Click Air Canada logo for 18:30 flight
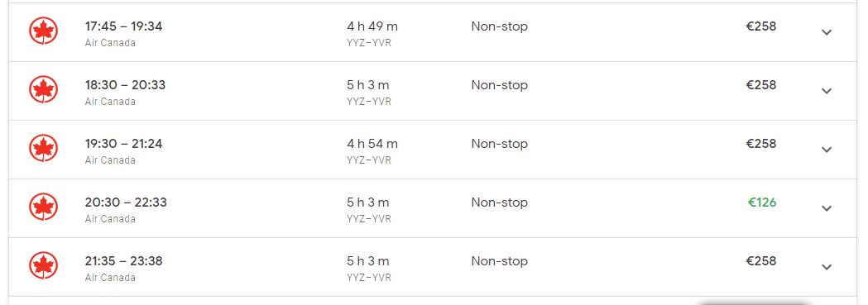 pos(43,89)
